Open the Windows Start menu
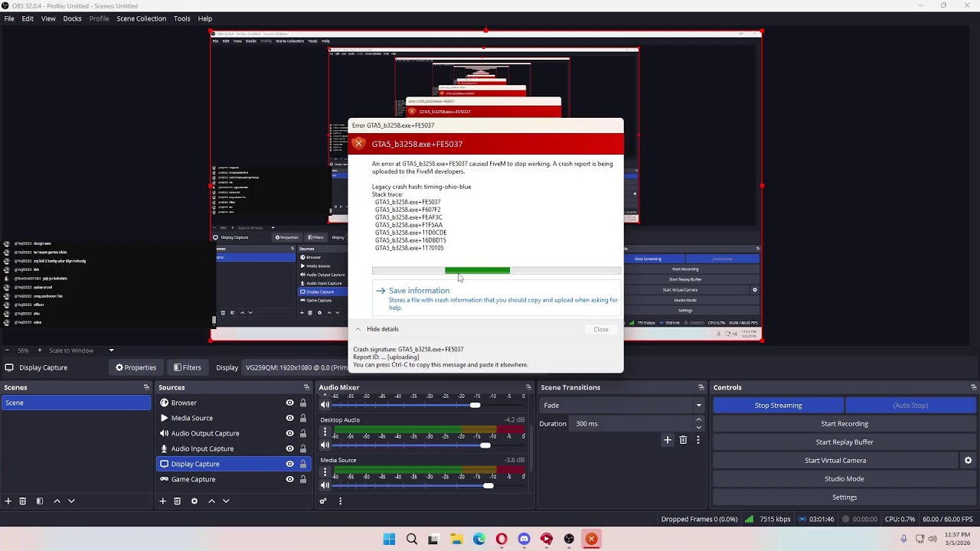Viewport: 980px width, 551px height. pyautogui.click(x=389, y=539)
